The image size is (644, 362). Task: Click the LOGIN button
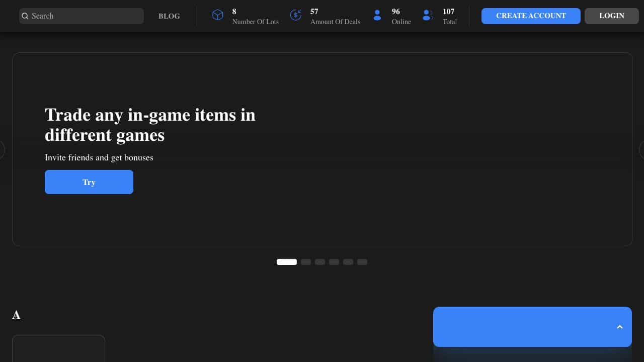pos(612,16)
